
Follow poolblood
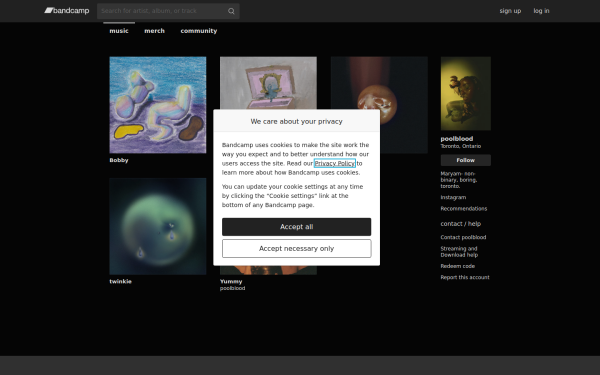[x=466, y=160]
